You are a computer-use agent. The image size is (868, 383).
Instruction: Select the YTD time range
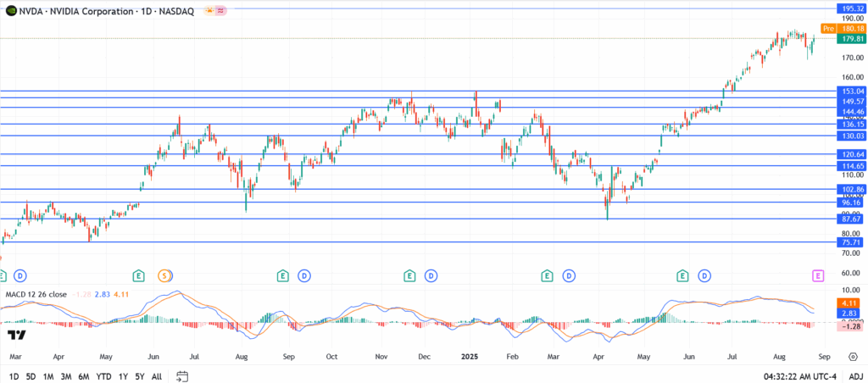click(103, 375)
